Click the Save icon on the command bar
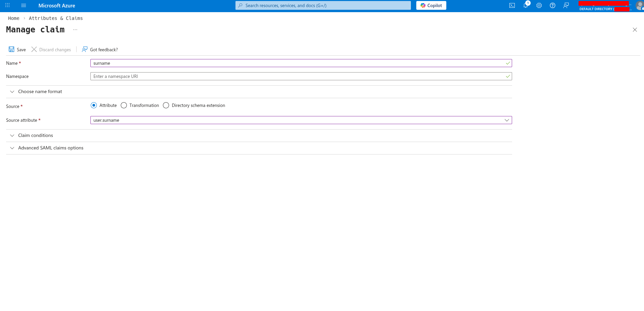644x311 pixels. pos(17,49)
